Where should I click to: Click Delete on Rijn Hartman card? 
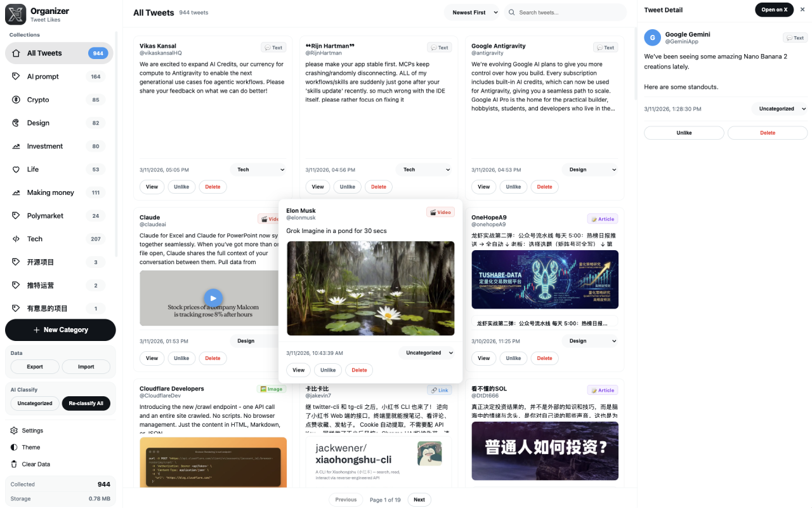click(x=379, y=187)
